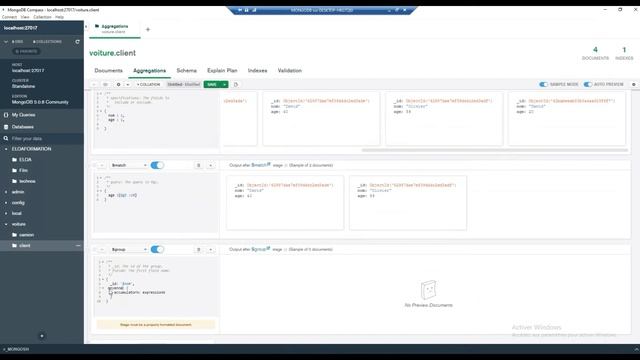Click the indexes count 1
This screenshot has height=360, width=640.
click(x=624, y=50)
